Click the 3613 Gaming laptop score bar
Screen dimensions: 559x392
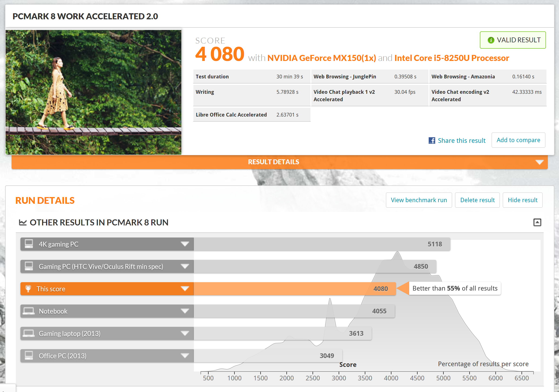(x=283, y=333)
